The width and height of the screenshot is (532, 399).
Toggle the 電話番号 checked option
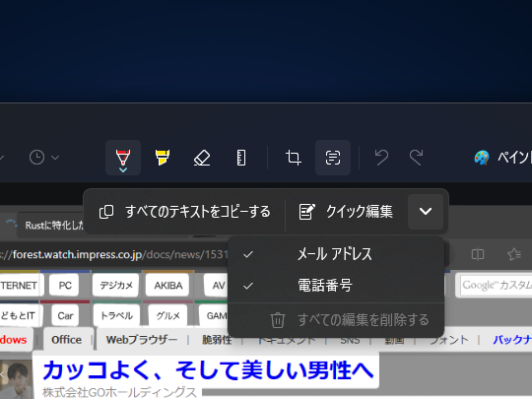[336, 286]
